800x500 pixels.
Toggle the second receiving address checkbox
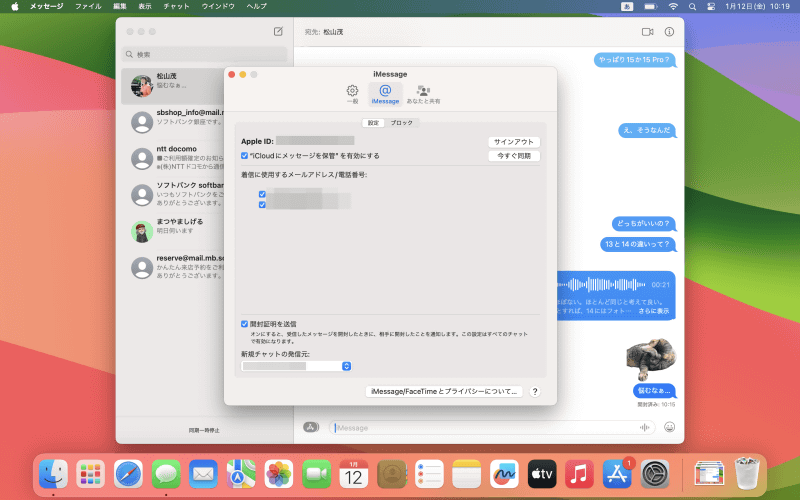(262, 205)
